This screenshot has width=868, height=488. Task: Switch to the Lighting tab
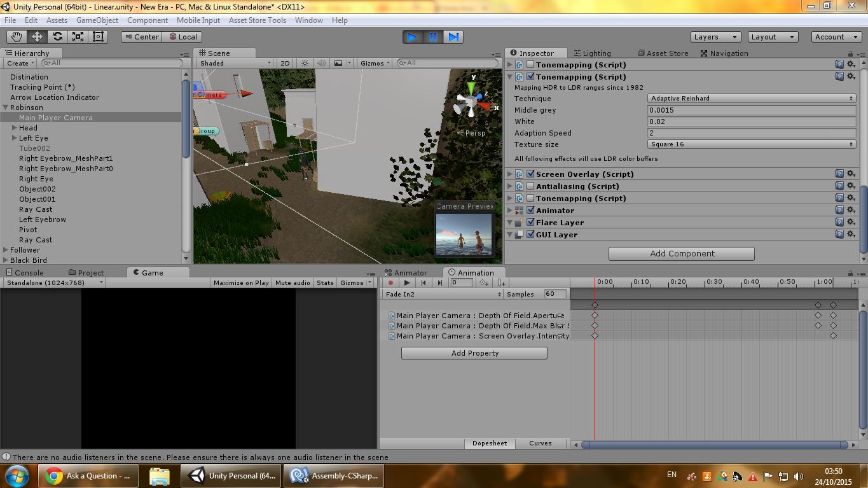592,53
